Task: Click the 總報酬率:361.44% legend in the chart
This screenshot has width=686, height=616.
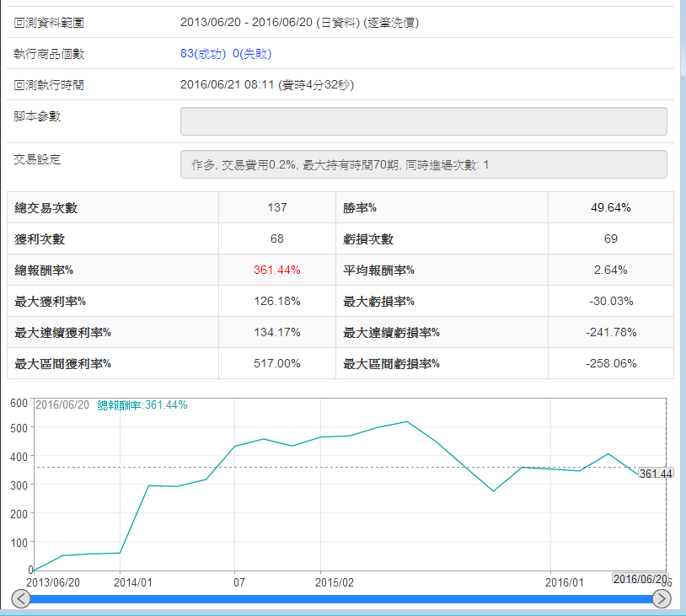Action: [x=142, y=405]
